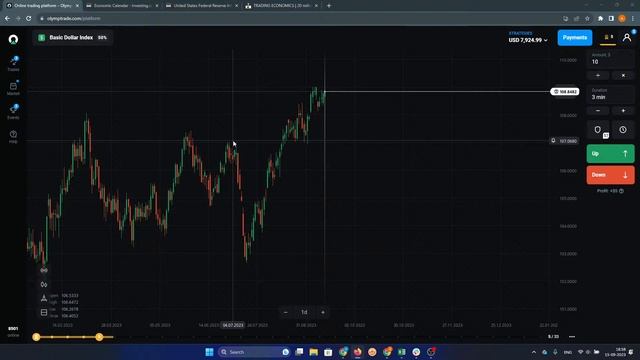The image size is (640, 360).
Task: Click the Duration field showing 3 min
Action: coord(610,94)
